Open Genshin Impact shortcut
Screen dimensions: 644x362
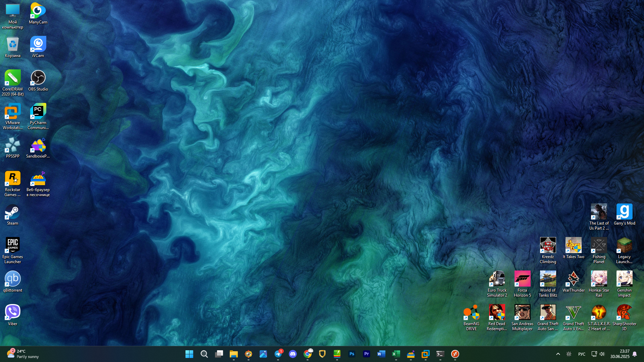click(x=624, y=283)
